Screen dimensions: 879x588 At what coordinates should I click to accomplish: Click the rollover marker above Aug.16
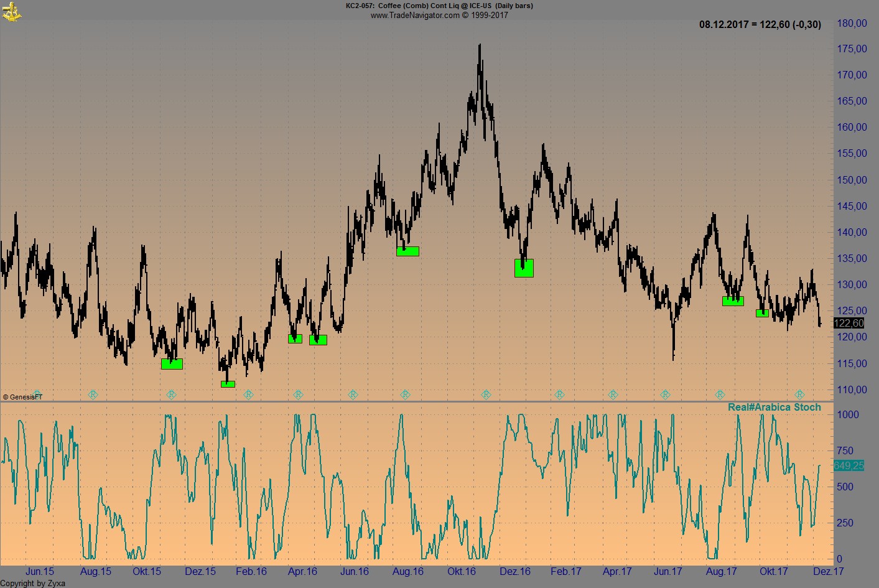[x=405, y=394]
